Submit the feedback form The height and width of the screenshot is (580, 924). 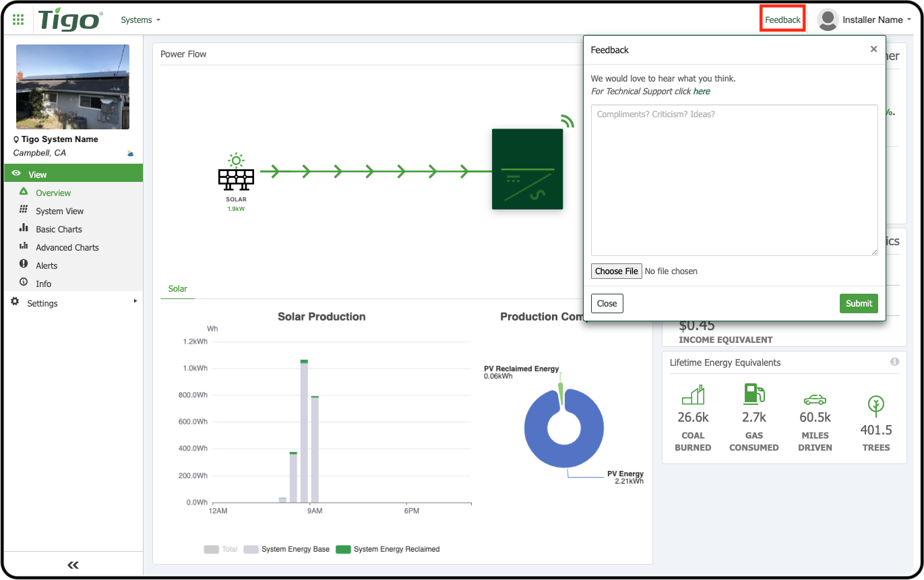pos(859,303)
